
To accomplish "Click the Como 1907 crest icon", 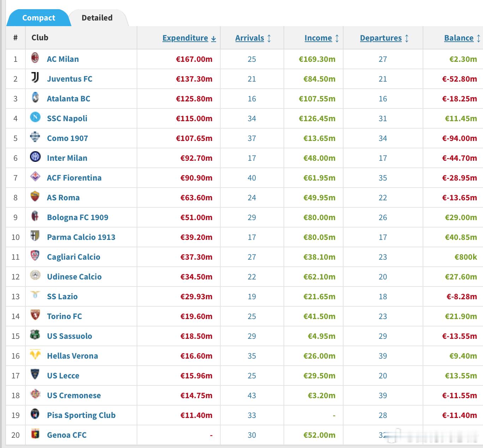I will click(35, 137).
